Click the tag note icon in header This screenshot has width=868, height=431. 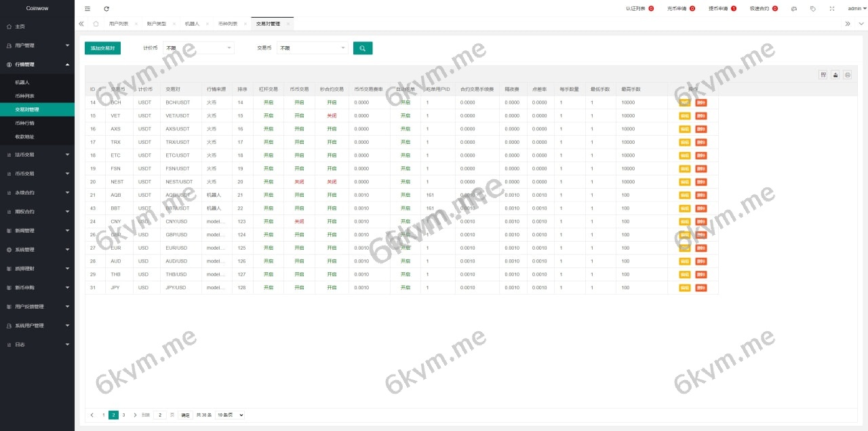coord(813,9)
